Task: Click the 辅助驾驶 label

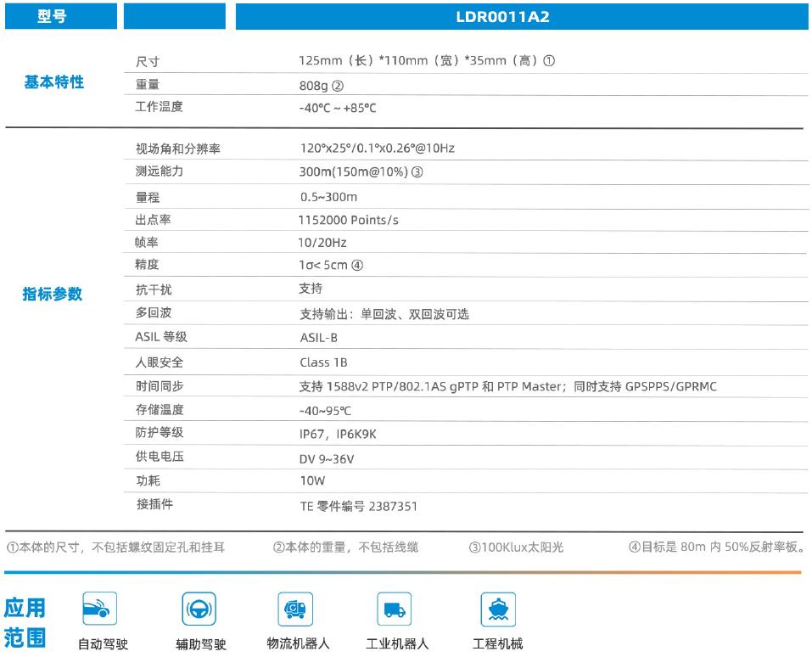Action: point(200,644)
